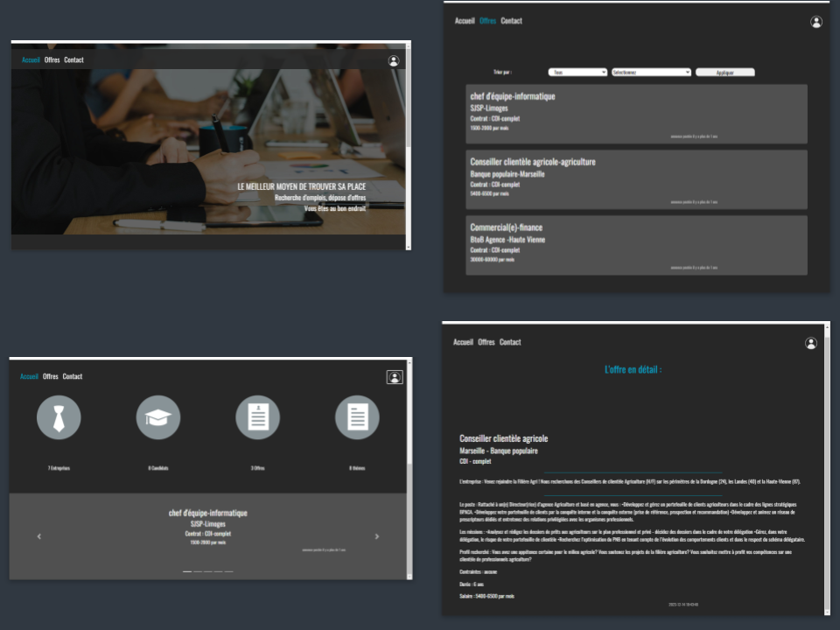Click the rightmost text document circle icon
The width and height of the screenshot is (840, 630).
click(x=357, y=417)
